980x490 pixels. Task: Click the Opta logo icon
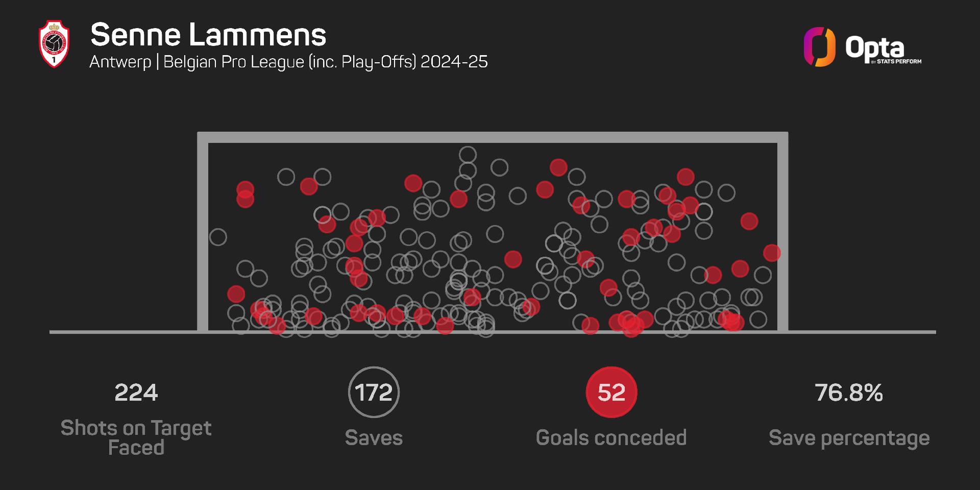coord(819,47)
